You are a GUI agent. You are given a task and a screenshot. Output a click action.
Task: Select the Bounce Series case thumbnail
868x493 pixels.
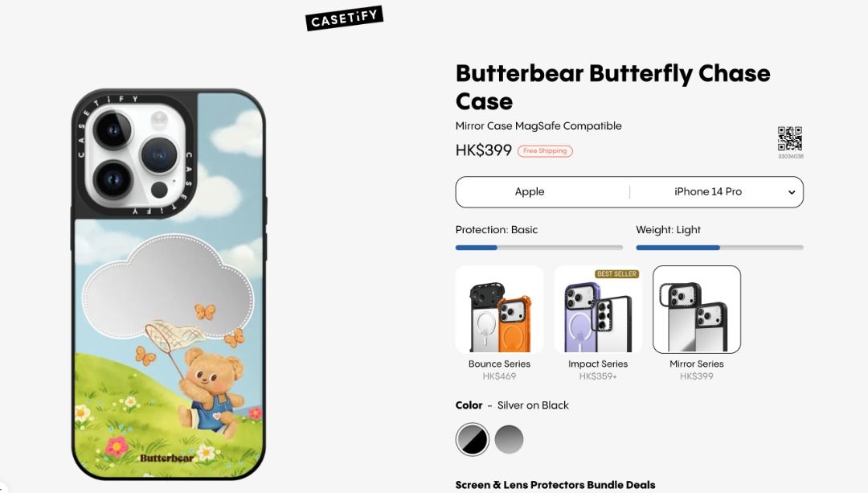[x=499, y=309]
